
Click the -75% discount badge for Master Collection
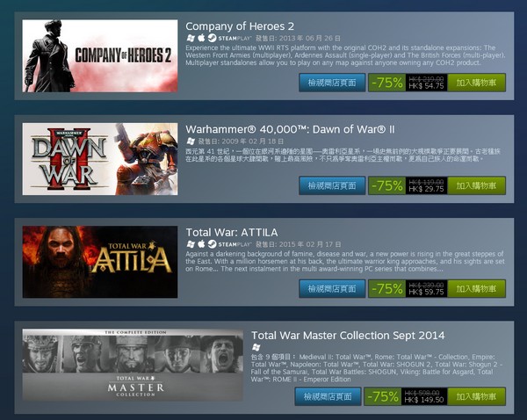pos(383,396)
